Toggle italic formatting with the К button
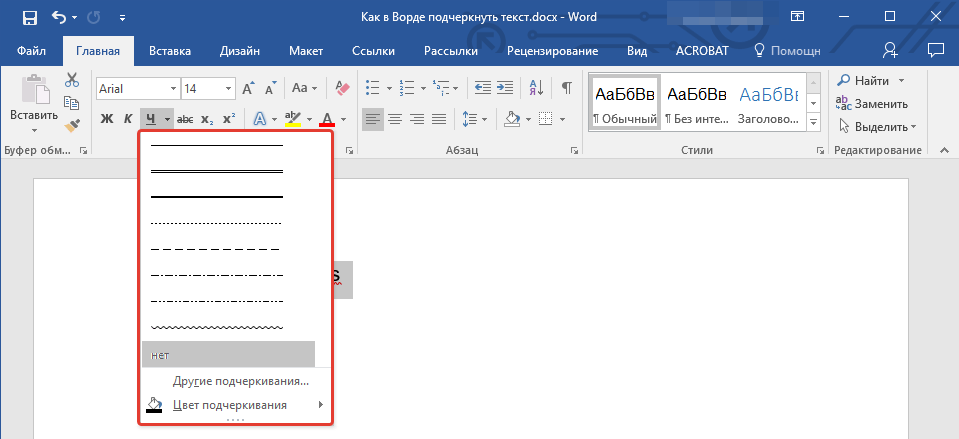The width and height of the screenshot is (959, 439). pyautogui.click(x=129, y=119)
